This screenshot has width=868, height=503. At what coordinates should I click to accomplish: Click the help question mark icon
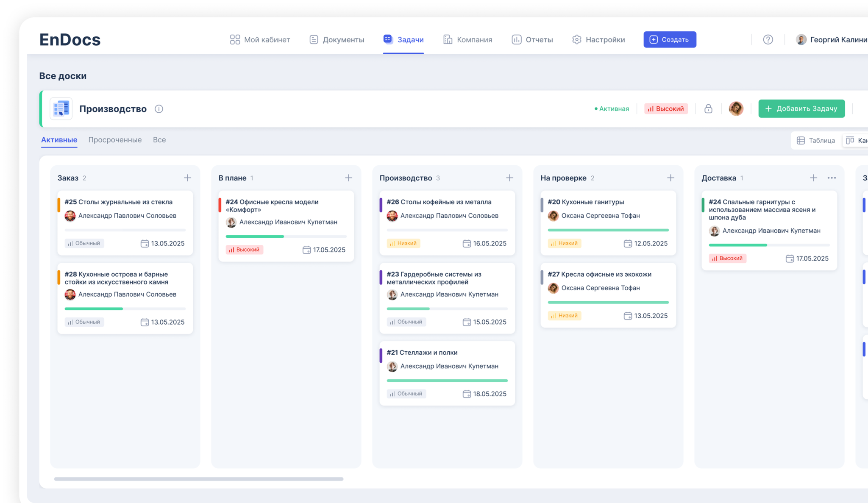(x=768, y=39)
